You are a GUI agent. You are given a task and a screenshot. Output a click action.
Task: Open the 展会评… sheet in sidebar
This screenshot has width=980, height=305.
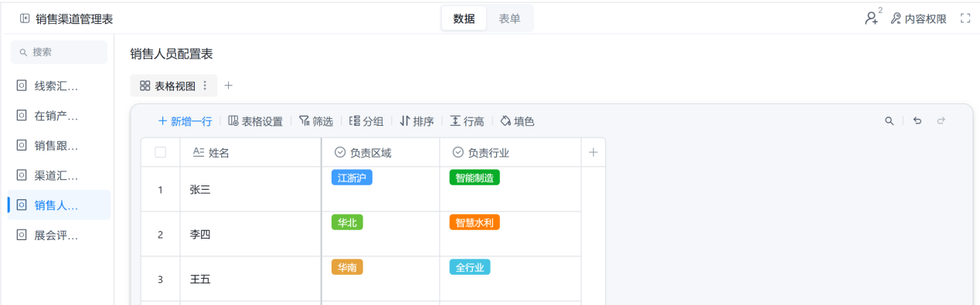(59, 235)
